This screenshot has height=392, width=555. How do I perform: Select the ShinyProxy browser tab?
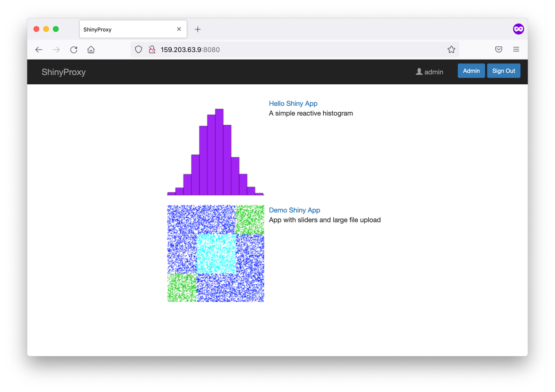[x=125, y=29]
